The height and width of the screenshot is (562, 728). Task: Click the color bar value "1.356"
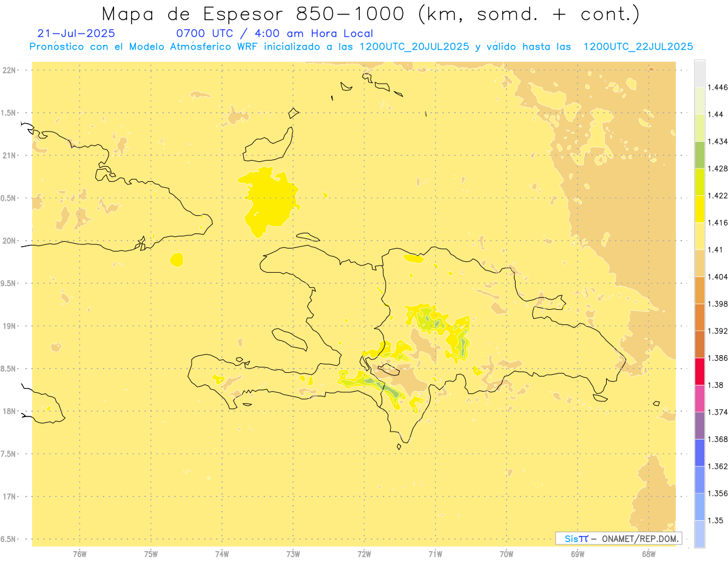coord(718,493)
